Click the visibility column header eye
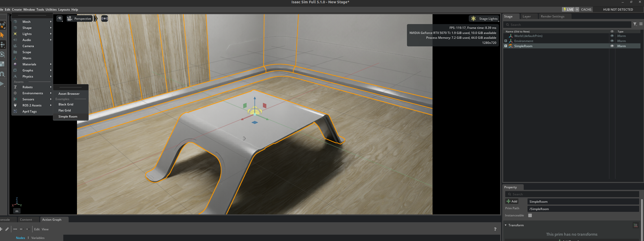644x241 pixels. click(612, 31)
